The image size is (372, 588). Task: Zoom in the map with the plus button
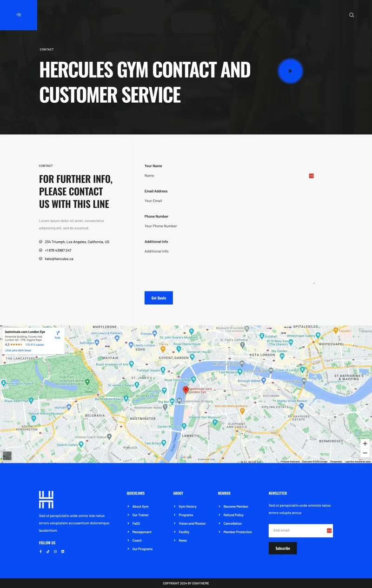(x=365, y=443)
